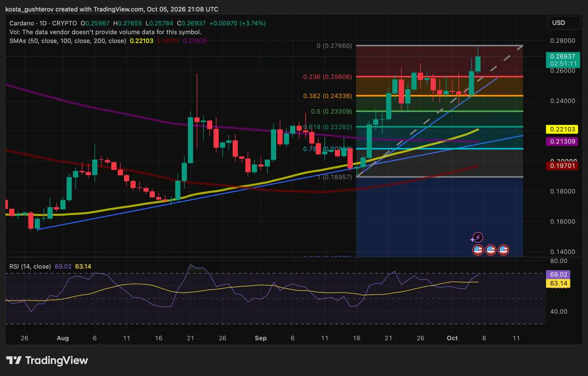Click the purple lightning event icon
The image size is (588, 376).
pos(478,237)
